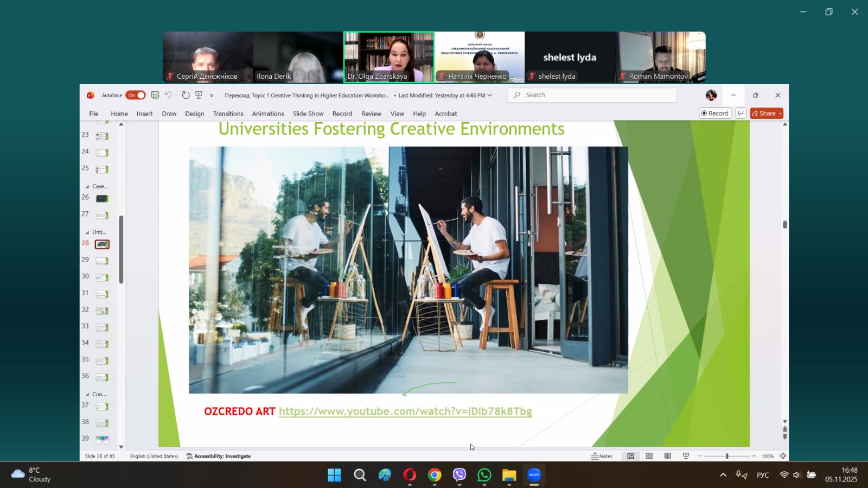Collapse the 'Case...' section in slide panel
Viewport: 868px width, 488px height.
(x=87, y=187)
